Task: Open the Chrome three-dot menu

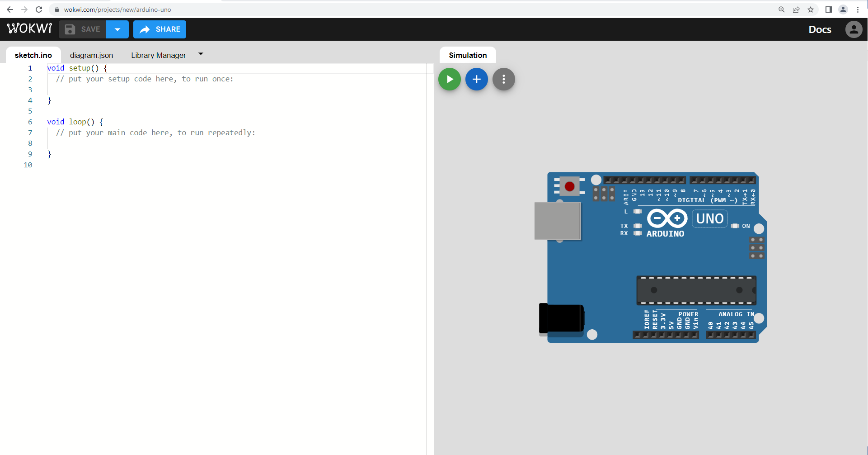Action: pyautogui.click(x=858, y=9)
